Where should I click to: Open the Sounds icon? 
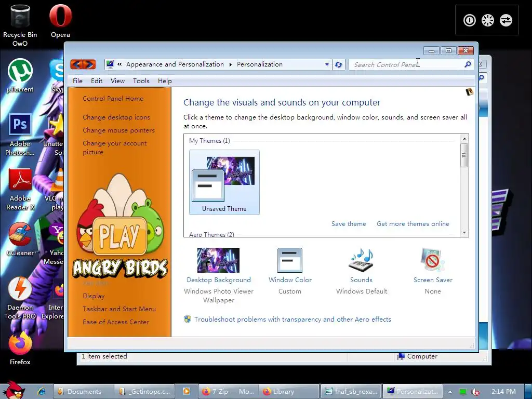(x=362, y=260)
